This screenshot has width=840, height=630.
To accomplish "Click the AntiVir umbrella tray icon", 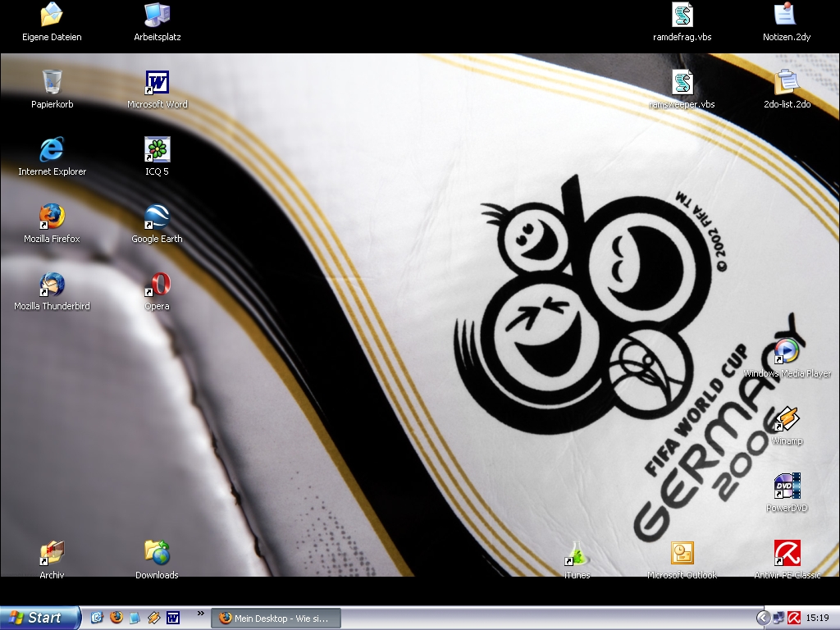I will 794,618.
